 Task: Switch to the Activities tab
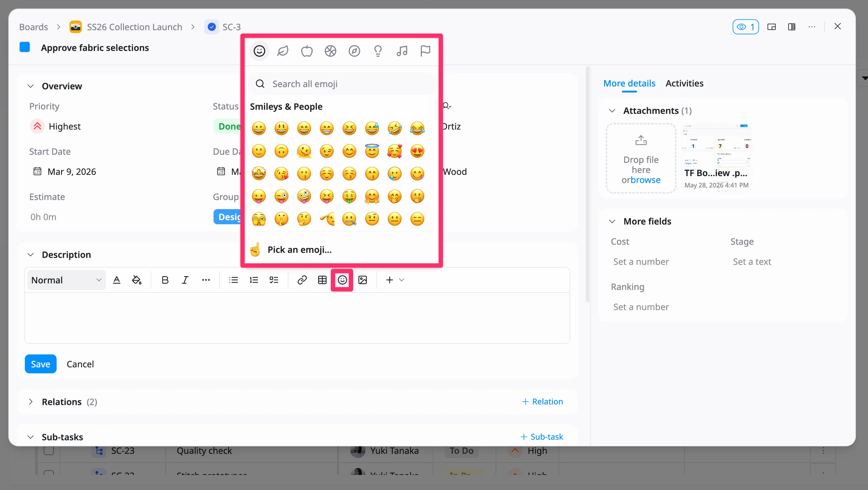[x=684, y=83]
